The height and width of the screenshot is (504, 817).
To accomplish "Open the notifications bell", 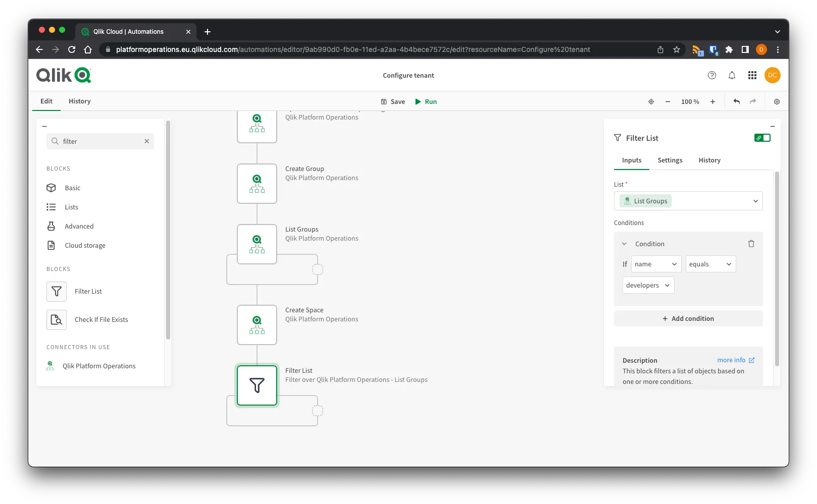I will (x=732, y=75).
